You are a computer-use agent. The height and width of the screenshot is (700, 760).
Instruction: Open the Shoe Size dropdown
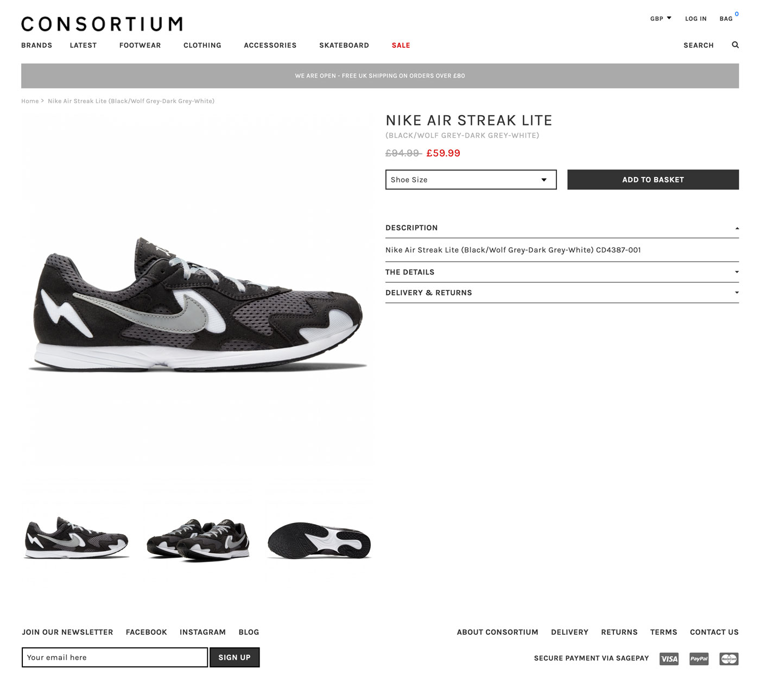(x=471, y=180)
